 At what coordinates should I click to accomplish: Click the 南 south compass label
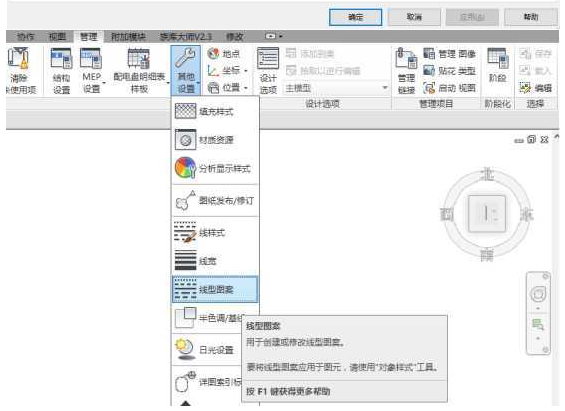click(487, 255)
